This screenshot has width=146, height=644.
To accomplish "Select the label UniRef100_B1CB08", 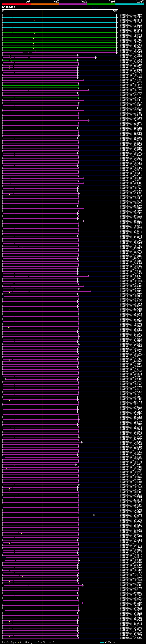I will pos(131,80).
